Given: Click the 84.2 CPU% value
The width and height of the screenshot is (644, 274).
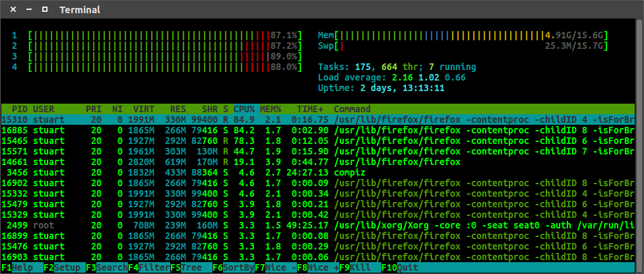Looking at the screenshot, I should tap(244, 130).
